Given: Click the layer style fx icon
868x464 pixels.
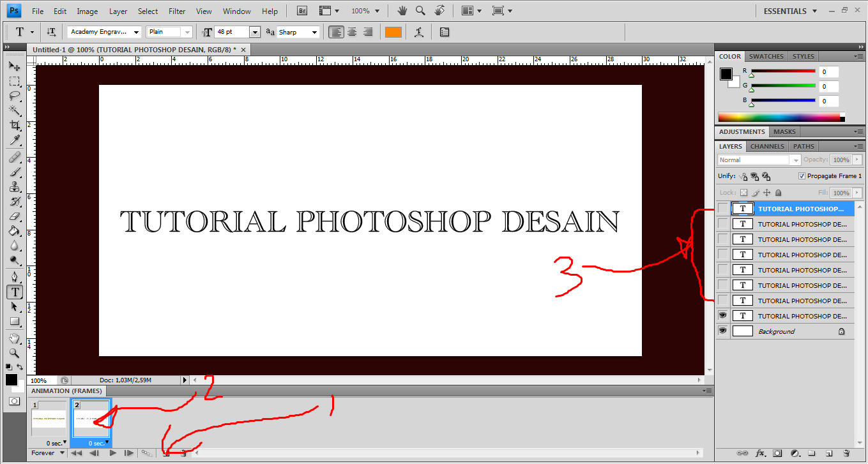Looking at the screenshot, I should (761, 453).
